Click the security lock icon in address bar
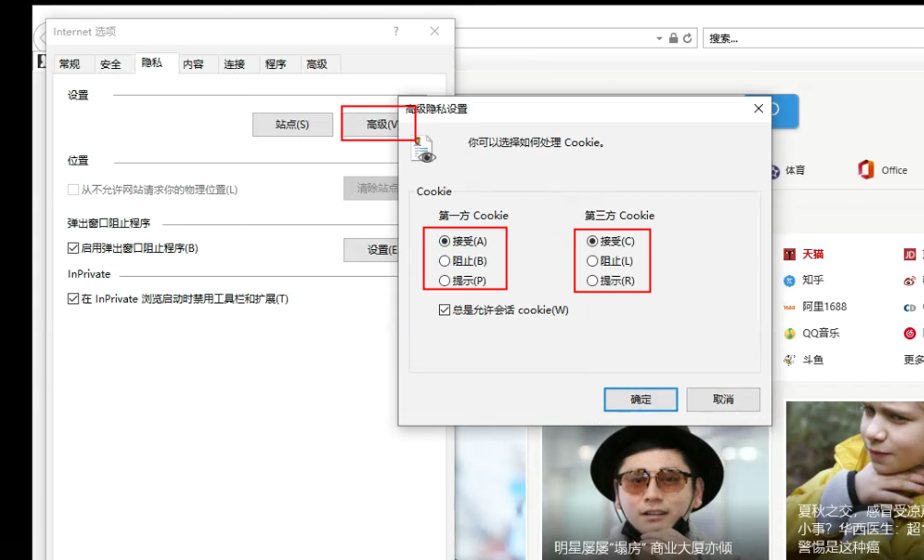This screenshot has width=924, height=560. click(x=674, y=39)
